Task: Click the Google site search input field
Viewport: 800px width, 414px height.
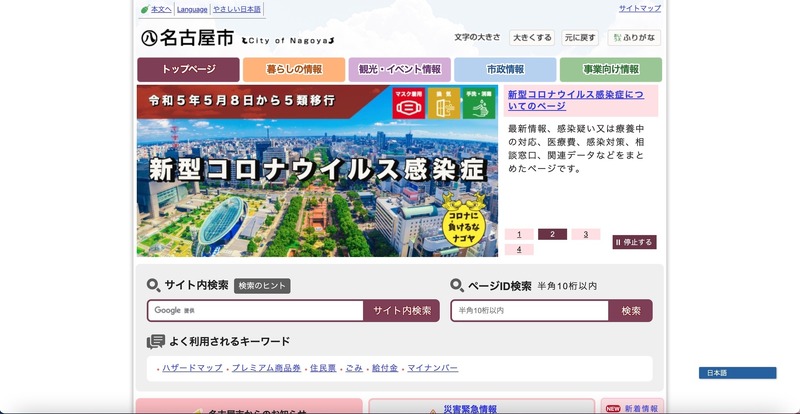Action: point(255,311)
